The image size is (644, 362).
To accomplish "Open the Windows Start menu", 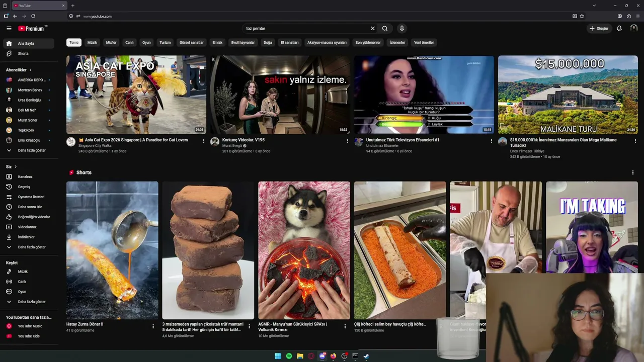I will 278,356.
